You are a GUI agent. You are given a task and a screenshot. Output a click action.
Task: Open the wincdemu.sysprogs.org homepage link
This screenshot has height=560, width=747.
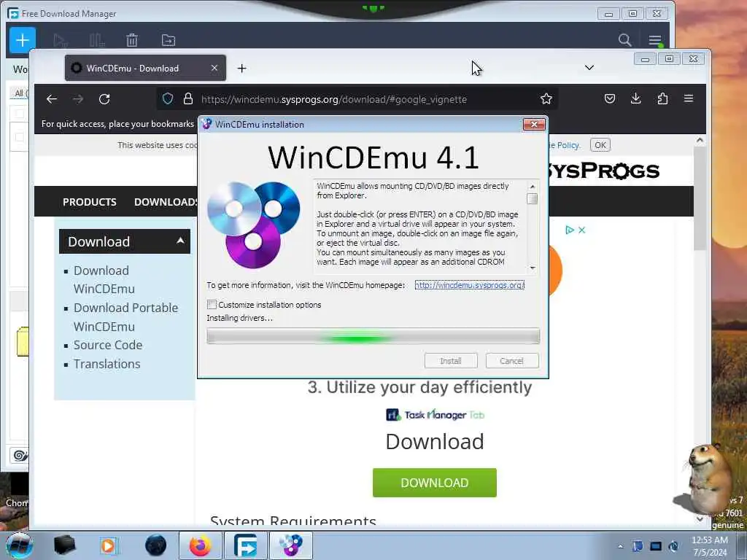click(469, 285)
